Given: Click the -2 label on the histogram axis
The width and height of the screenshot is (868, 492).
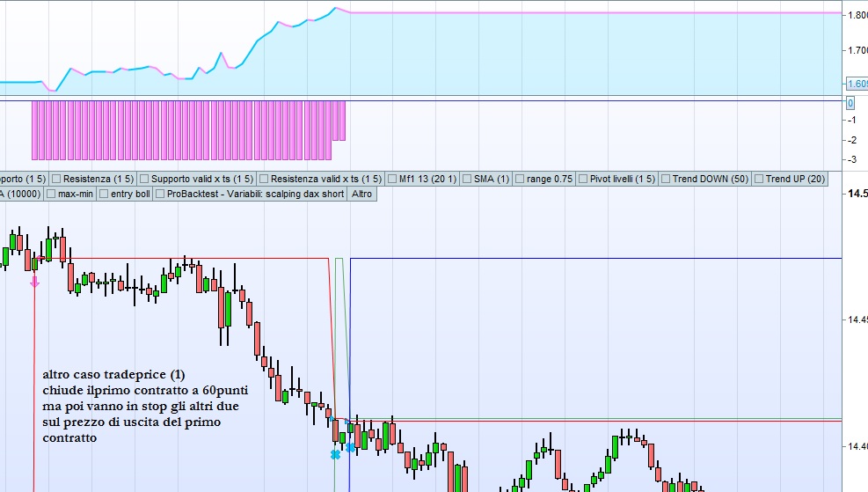Looking at the screenshot, I should [851, 140].
